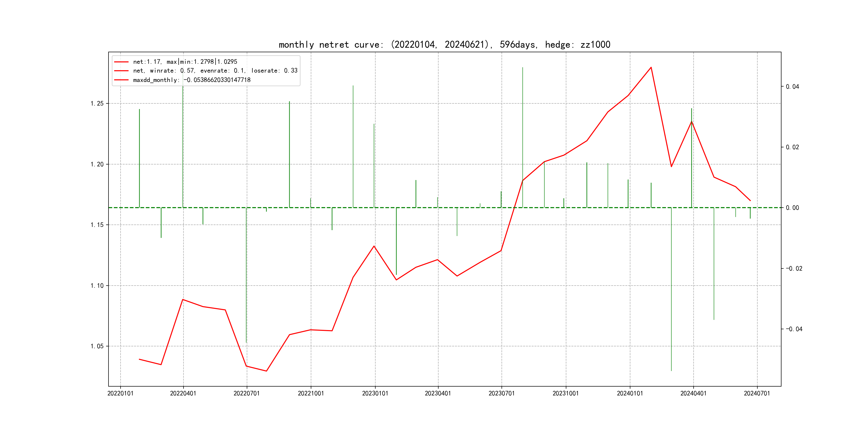Click the 20240401 x-axis tick label
This screenshot has width=868, height=434.
tap(693, 393)
